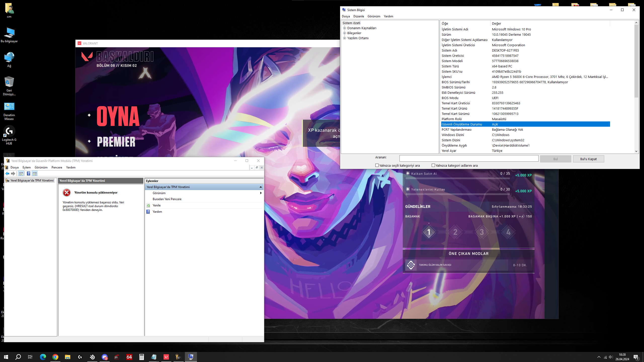Viewport: 644px width, 362px height.
Task: Open Logitech G HUB desktop icon
Action: point(9,135)
